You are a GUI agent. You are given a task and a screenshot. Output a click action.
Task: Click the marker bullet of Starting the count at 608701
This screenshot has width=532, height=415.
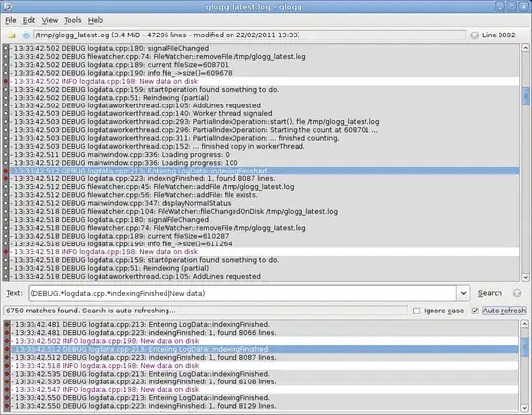point(6,130)
